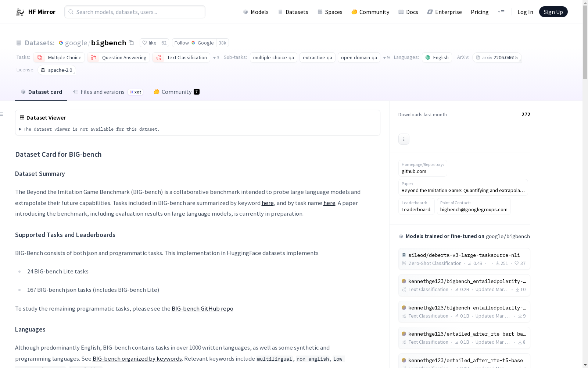Click the search models and datasets field
The image size is (588, 368).
coord(135,12)
